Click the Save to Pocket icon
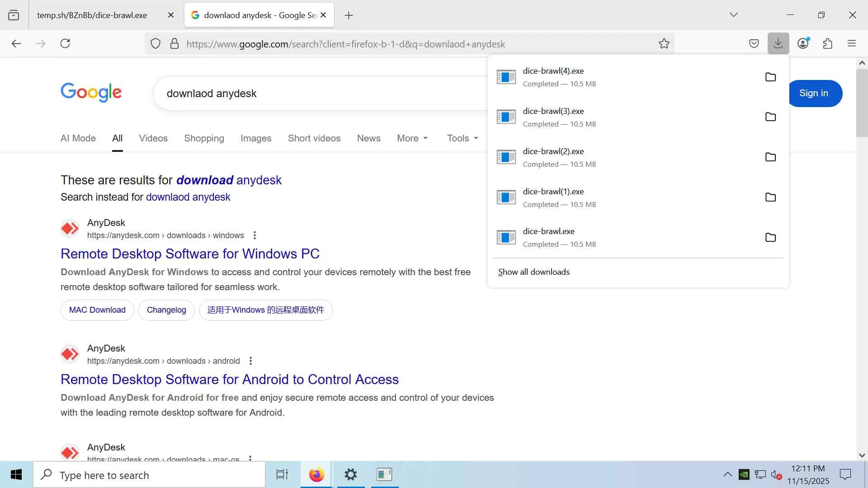This screenshot has height=488, width=868. [754, 44]
